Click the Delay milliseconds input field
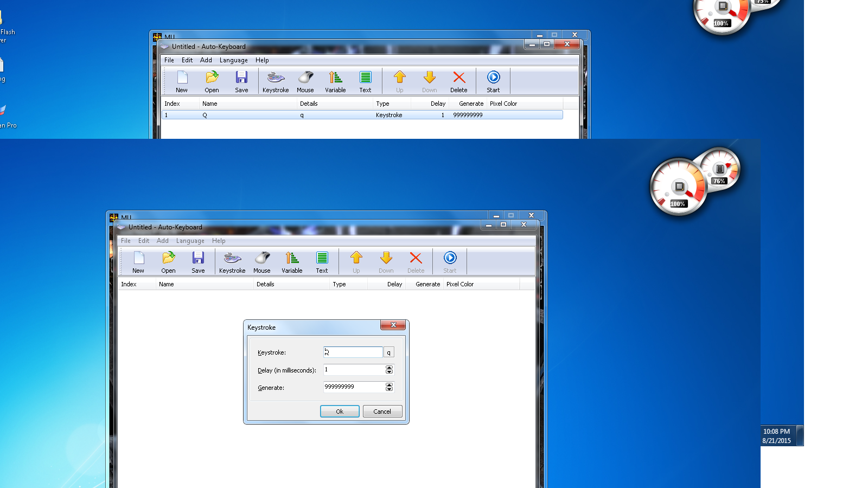The height and width of the screenshot is (488, 868). pos(354,370)
